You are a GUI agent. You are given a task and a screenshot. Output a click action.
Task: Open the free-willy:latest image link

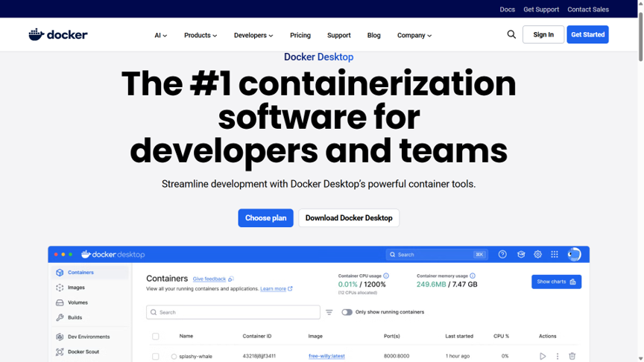(326, 356)
